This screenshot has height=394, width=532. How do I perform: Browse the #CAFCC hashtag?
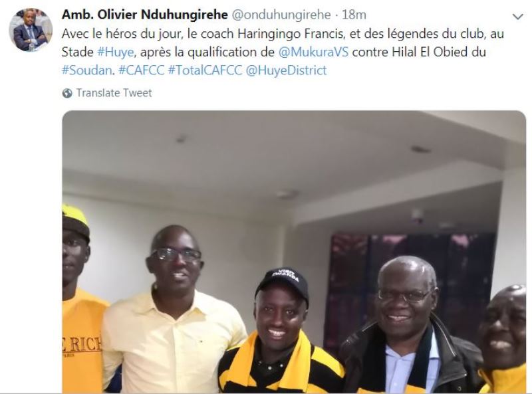[x=141, y=70]
